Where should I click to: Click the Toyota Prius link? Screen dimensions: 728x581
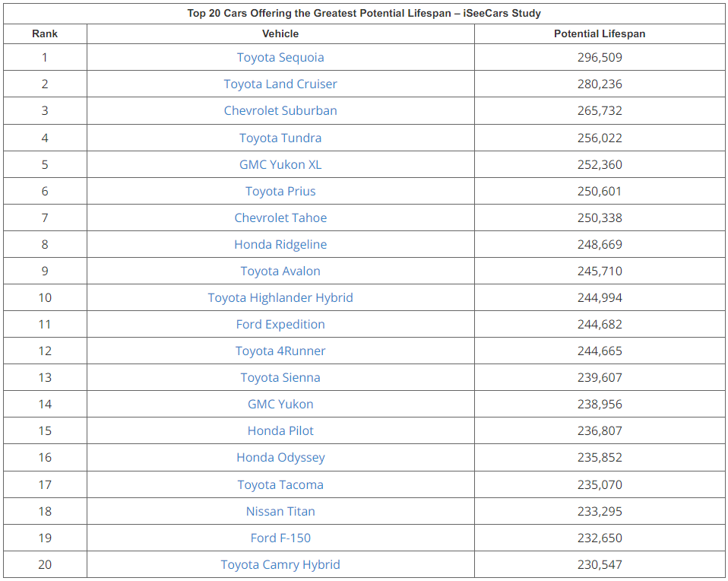[280, 191]
